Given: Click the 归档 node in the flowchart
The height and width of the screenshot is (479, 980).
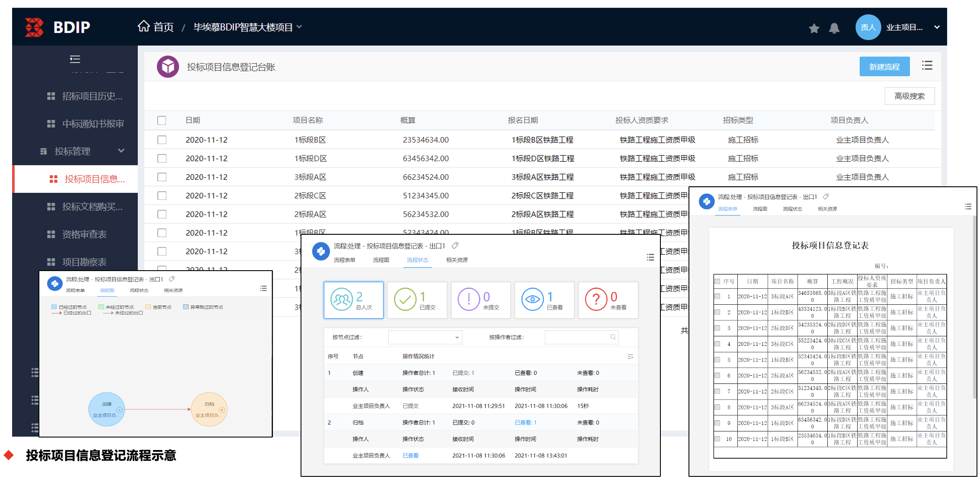Looking at the screenshot, I should coord(209,409).
